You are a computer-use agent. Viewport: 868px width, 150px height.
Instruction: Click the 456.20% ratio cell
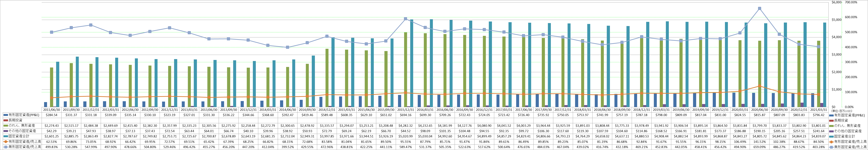[x=228, y=147]
